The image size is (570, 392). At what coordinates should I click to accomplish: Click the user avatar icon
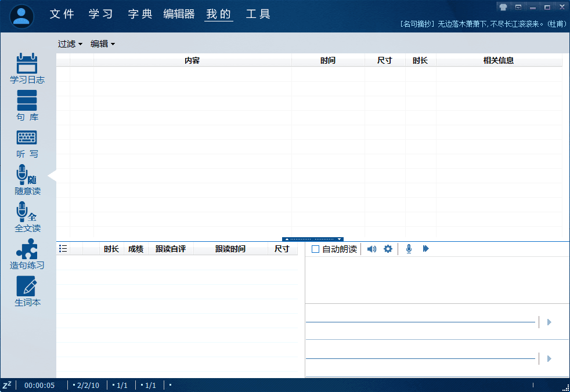(22, 16)
